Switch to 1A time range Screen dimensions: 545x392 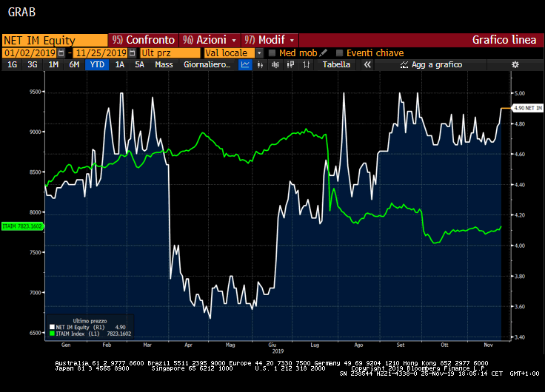[x=119, y=64]
